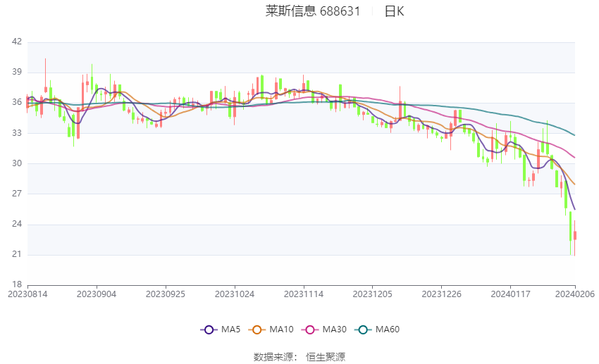Hide the MA30 series via its label
The width and height of the screenshot is (599, 364).
(x=334, y=330)
